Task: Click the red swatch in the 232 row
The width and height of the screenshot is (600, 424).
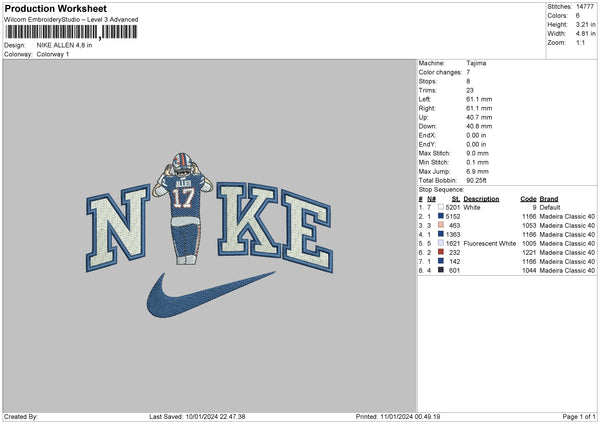Action: click(x=441, y=252)
